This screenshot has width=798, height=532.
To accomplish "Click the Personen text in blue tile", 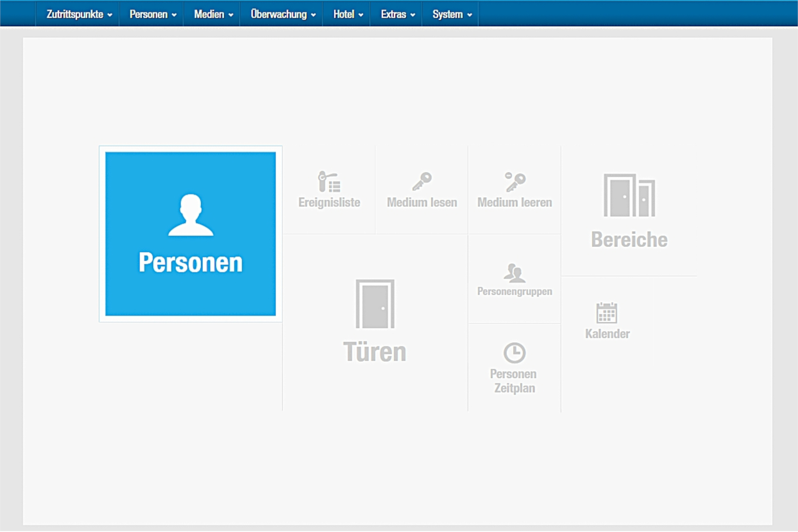I will [x=190, y=262].
